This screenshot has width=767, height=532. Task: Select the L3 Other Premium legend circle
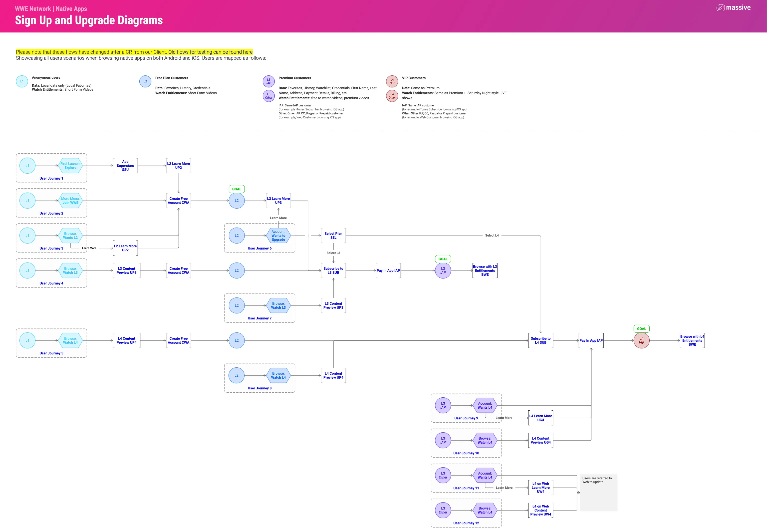pyautogui.click(x=269, y=96)
